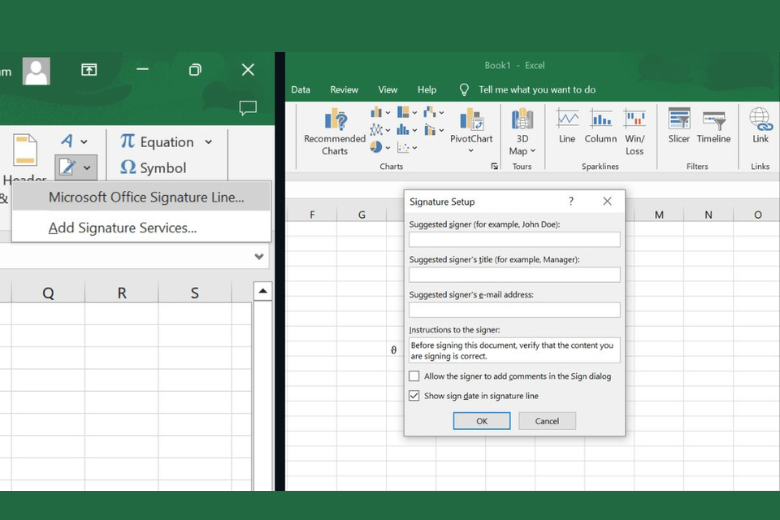Open the Data ribbon tab
This screenshot has width=780, height=520.
pyautogui.click(x=300, y=90)
